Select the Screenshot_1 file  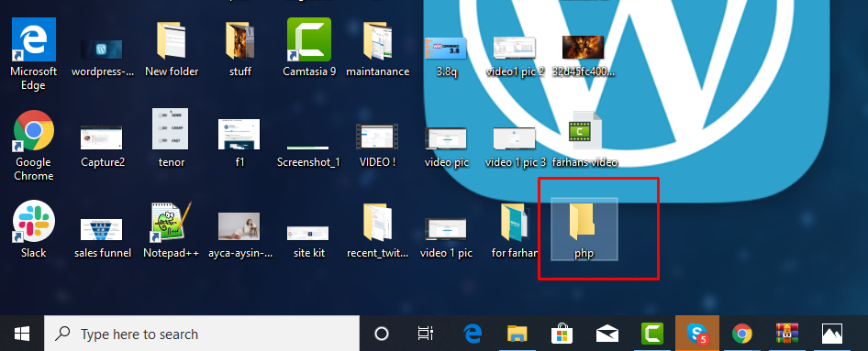(307, 148)
